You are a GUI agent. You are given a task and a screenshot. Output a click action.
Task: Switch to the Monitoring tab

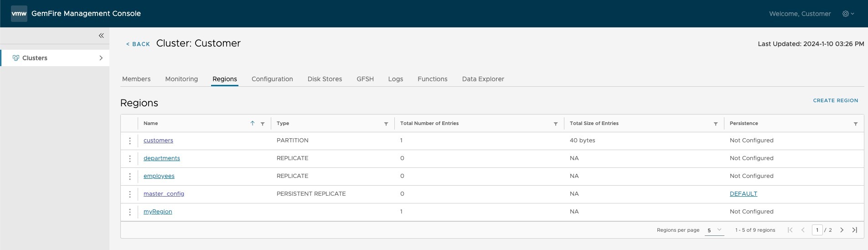tap(181, 79)
